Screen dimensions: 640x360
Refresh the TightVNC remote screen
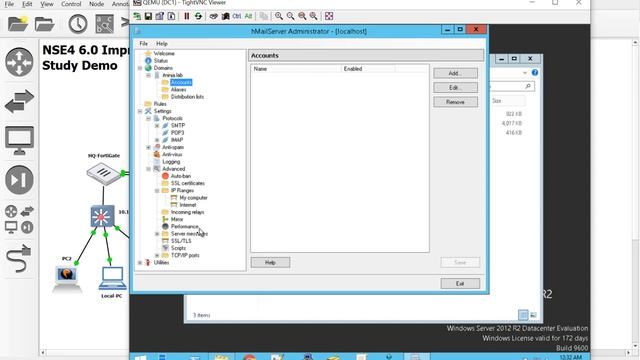[198, 16]
